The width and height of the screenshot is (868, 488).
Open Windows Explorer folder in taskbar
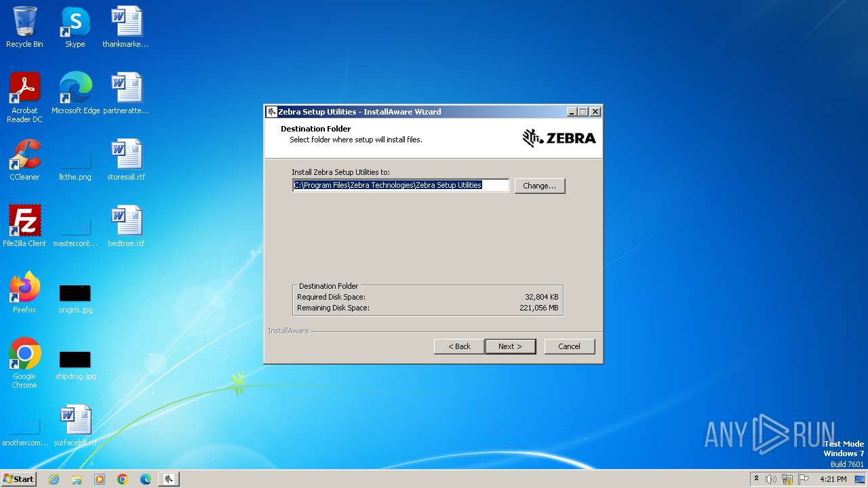[77, 479]
